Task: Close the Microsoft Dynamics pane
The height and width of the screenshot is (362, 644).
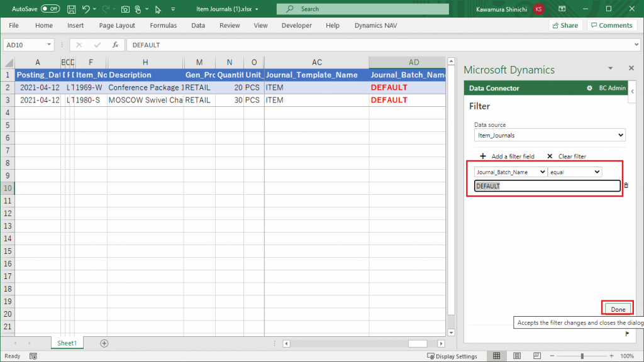Action: pyautogui.click(x=631, y=68)
